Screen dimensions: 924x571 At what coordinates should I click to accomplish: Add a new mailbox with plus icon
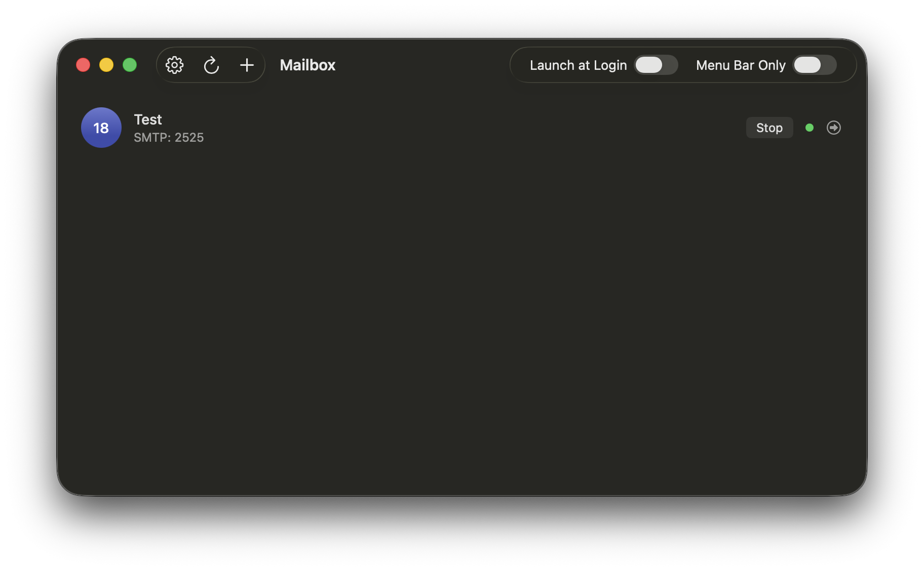(x=247, y=65)
